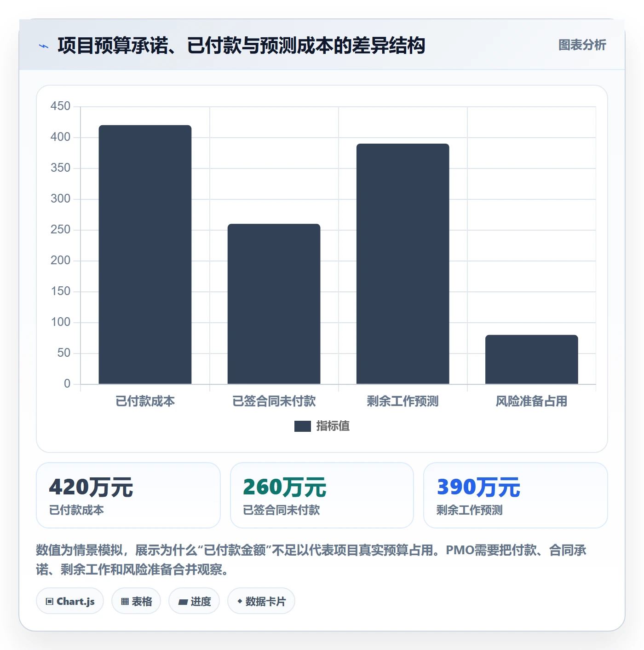Select the 已签合同未付款 bar in chart
644x650 pixels.
[274, 304]
